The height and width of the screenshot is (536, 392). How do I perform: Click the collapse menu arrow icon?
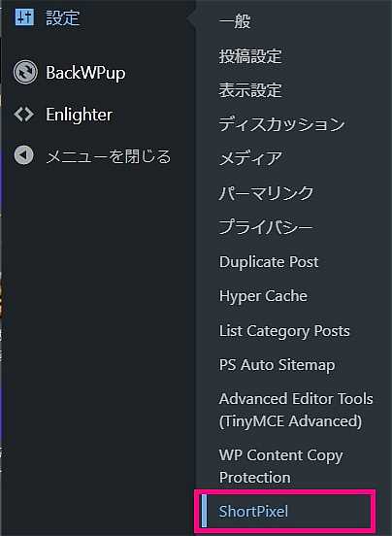tap(23, 155)
